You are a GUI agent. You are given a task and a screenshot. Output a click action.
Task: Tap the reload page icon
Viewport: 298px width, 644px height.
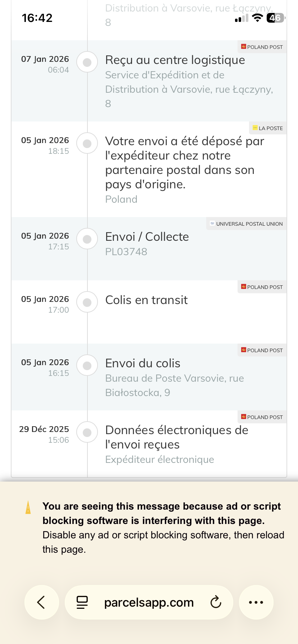coord(216,602)
